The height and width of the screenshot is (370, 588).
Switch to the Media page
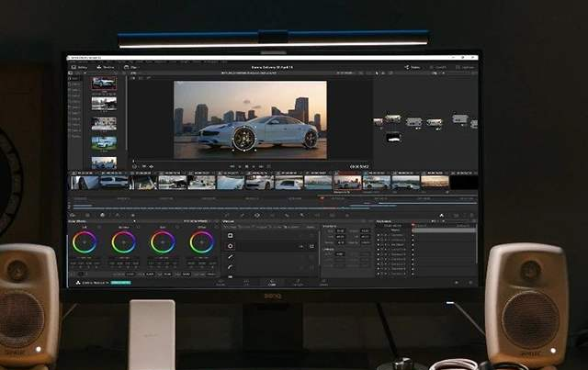click(220, 282)
